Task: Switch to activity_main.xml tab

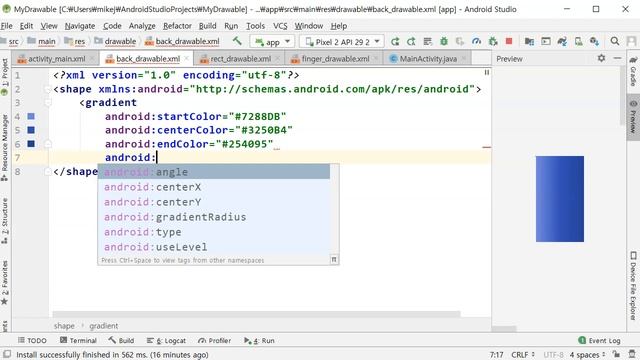Action: [x=56, y=59]
